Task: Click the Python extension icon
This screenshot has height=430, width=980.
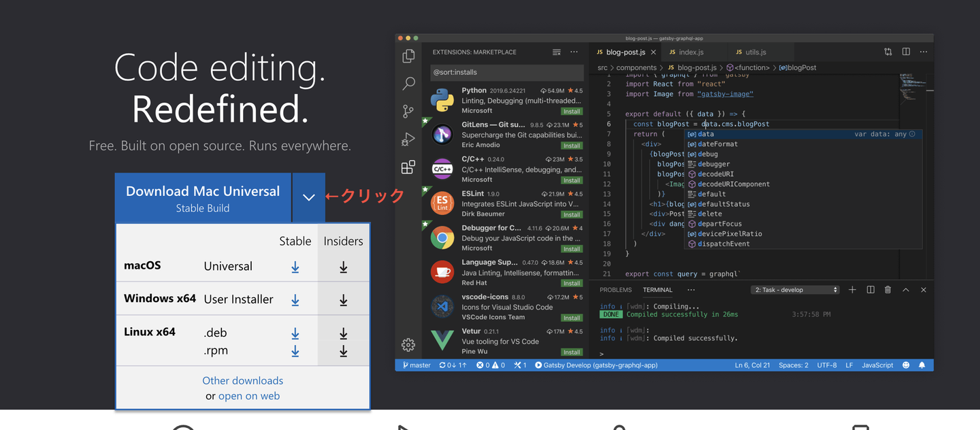Action: click(442, 100)
